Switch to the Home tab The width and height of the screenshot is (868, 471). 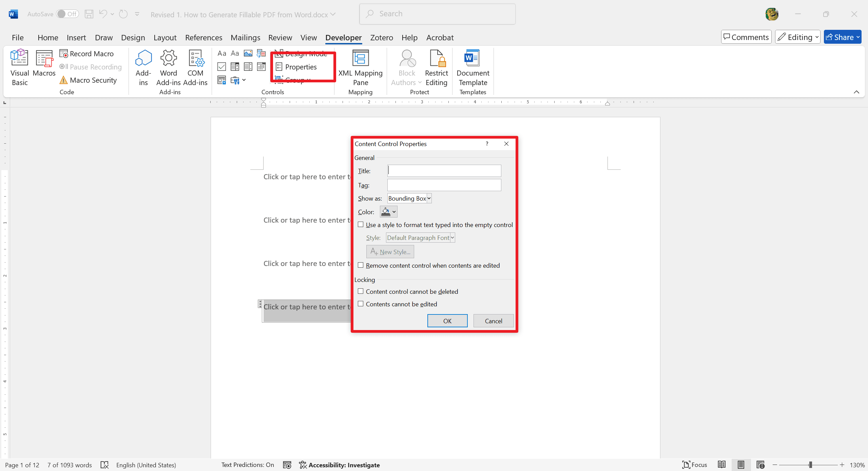pyautogui.click(x=48, y=37)
